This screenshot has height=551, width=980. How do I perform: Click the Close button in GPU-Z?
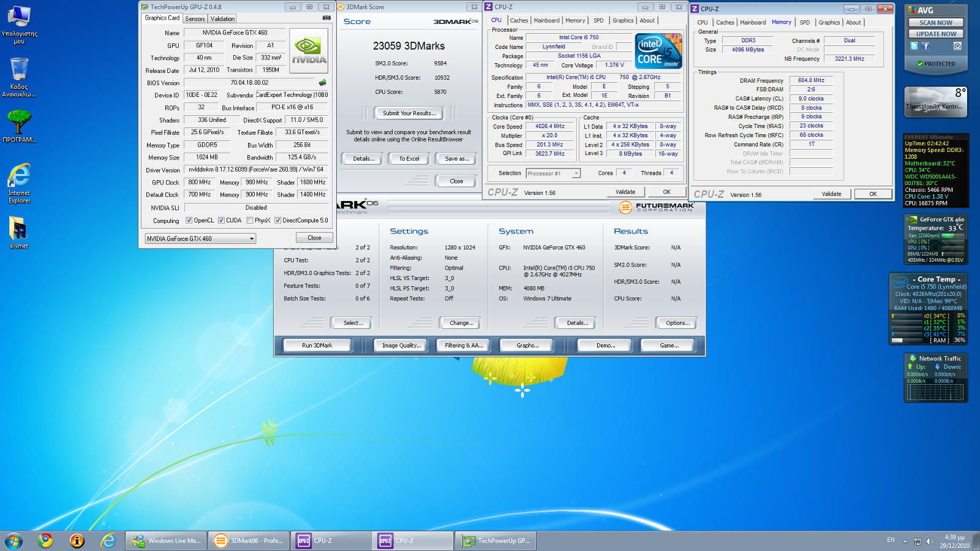tap(314, 237)
